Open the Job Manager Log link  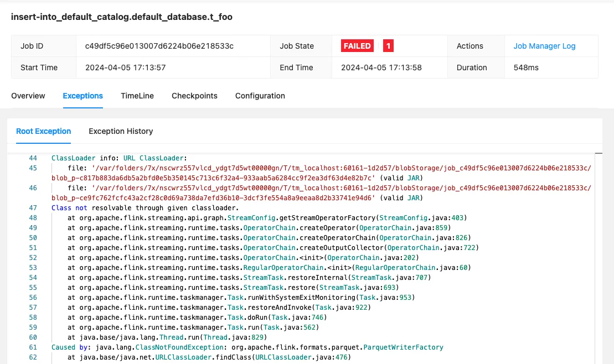[544, 46]
